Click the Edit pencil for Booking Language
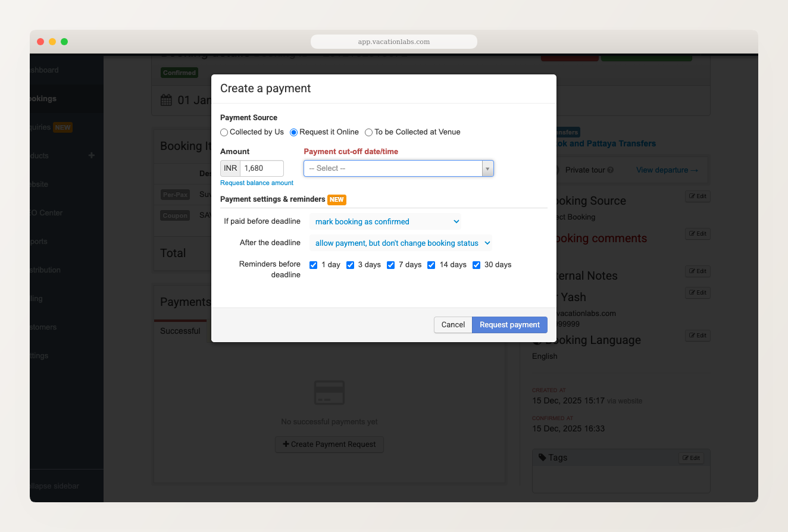The width and height of the screenshot is (788, 532). coord(697,335)
